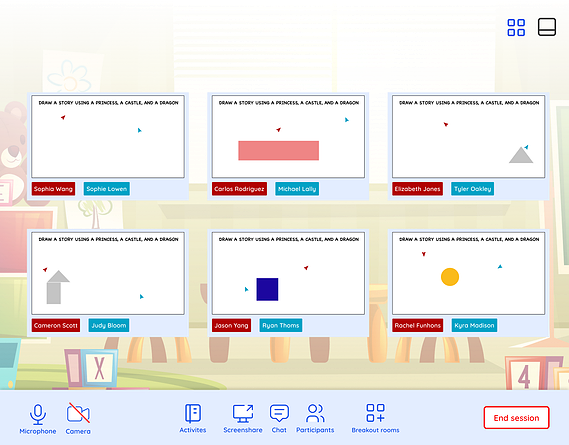Image resolution: width=569 pixels, height=445 pixels.
Task: Show the Participants list icon
Action: point(315,413)
